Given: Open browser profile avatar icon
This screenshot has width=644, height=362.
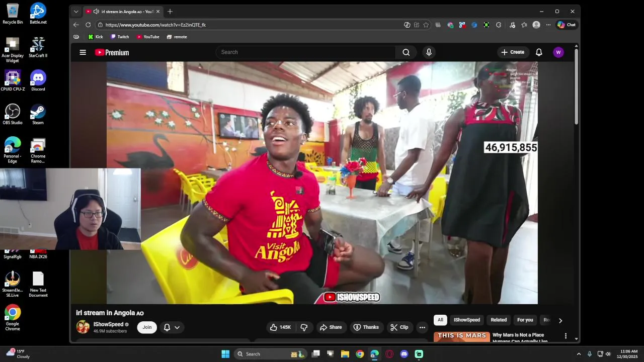Looking at the screenshot, I should (536, 25).
